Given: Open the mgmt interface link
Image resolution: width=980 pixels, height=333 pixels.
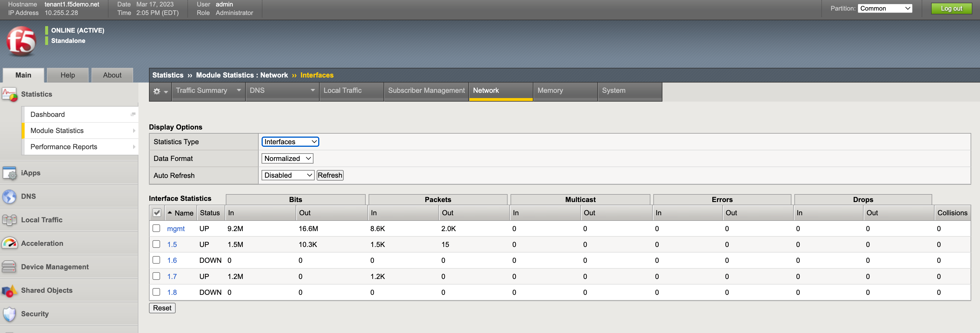Looking at the screenshot, I should tap(176, 228).
